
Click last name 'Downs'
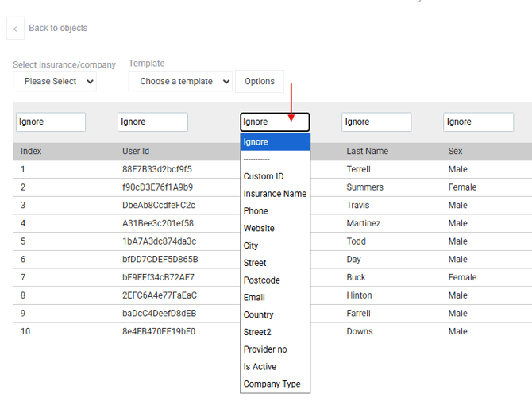click(x=360, y=331)
